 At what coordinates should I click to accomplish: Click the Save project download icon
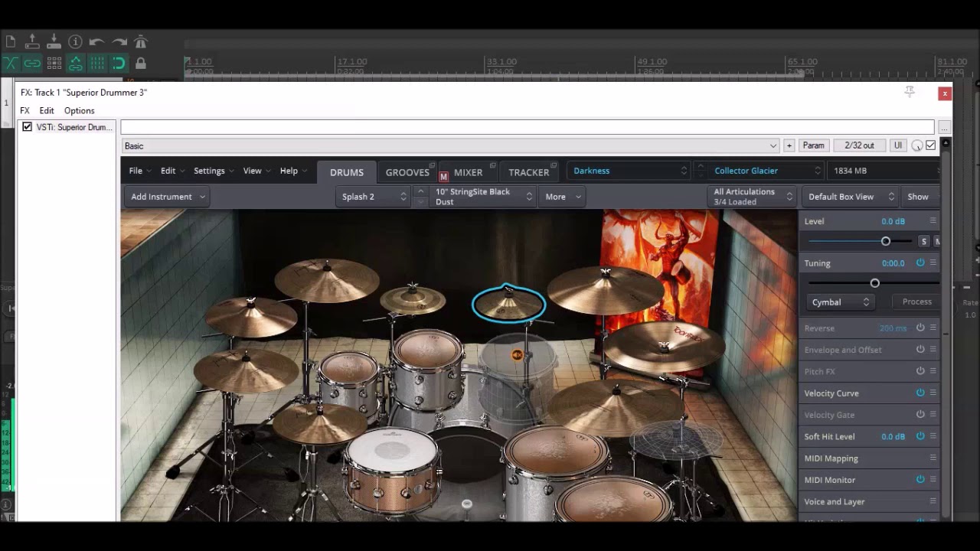54,42
